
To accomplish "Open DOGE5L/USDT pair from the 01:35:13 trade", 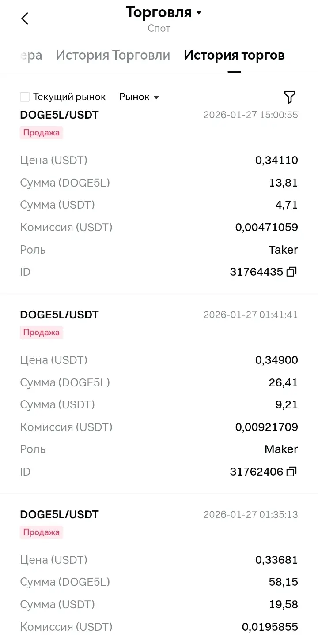I will (59, 515).
